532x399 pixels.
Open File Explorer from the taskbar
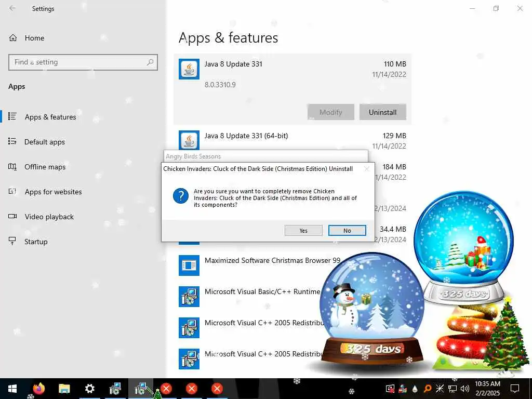coord(64,389)
